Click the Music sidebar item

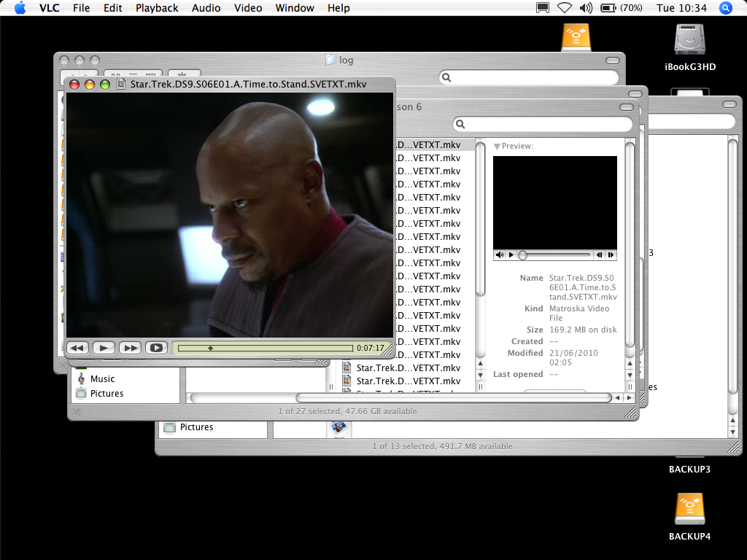[102, 379]
